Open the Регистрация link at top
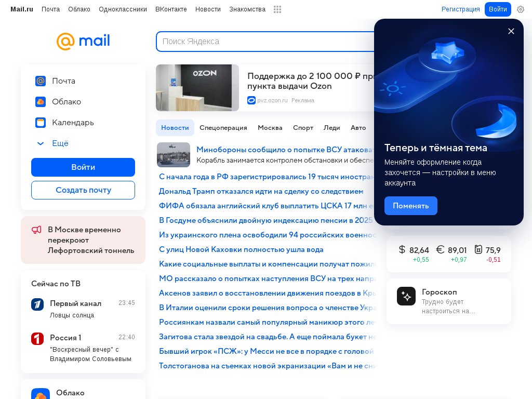Image resolution: width=532 pixels, height=399 pixels. [x=460, y=9]
